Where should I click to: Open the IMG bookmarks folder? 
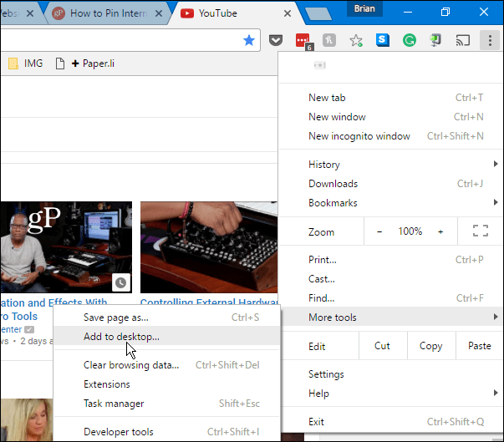tap(26, 64)
